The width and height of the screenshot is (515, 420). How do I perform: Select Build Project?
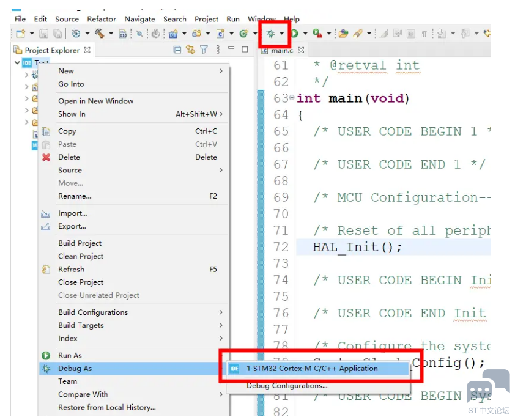(133, 243)
